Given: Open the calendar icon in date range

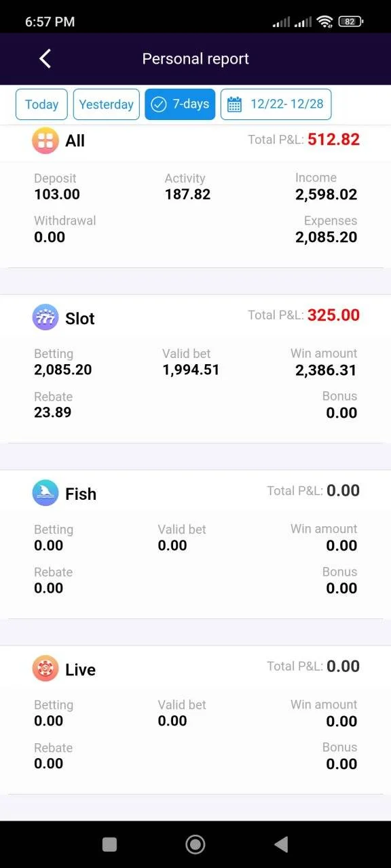Looking at the screenshot, I should tap(234, 104).
